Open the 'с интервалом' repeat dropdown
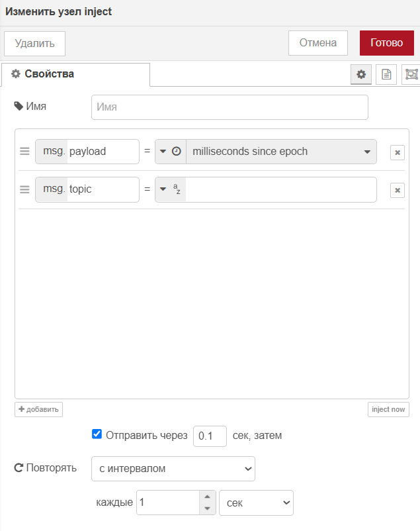Screen dimensions: 420x531 (x=173, y=469)
